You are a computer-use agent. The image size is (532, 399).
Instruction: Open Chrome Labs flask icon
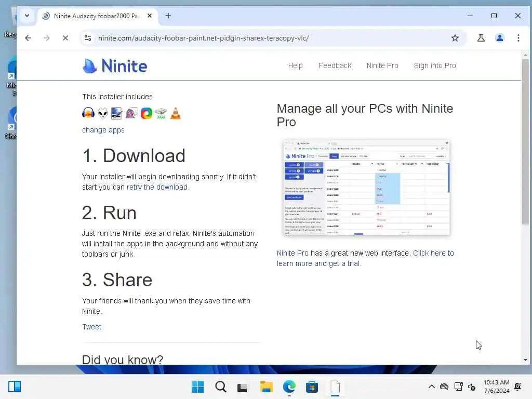(x=481, y=38)
